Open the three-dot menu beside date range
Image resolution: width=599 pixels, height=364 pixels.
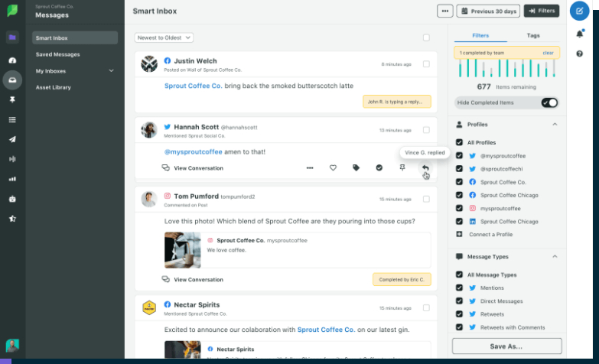[445, 11]
